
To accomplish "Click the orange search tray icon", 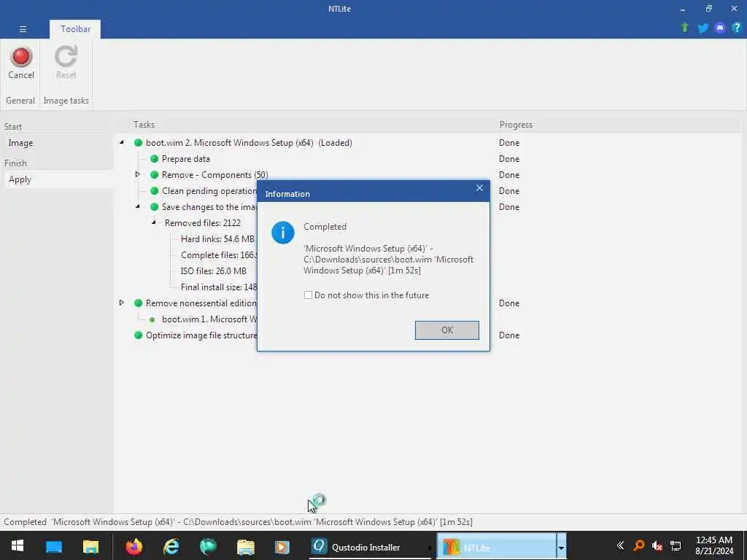I will pyautogui.click(x=639, y=545).
